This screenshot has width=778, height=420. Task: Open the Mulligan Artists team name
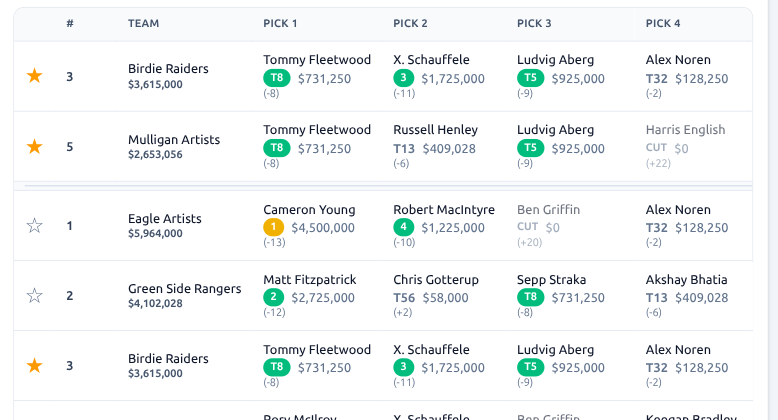coord(174,140)
